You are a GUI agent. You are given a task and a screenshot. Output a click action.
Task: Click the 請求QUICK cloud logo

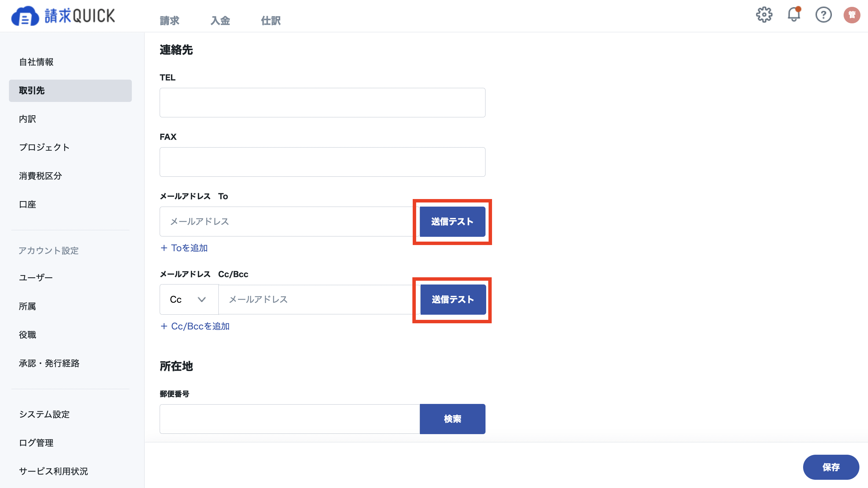(x=63, y=16)
